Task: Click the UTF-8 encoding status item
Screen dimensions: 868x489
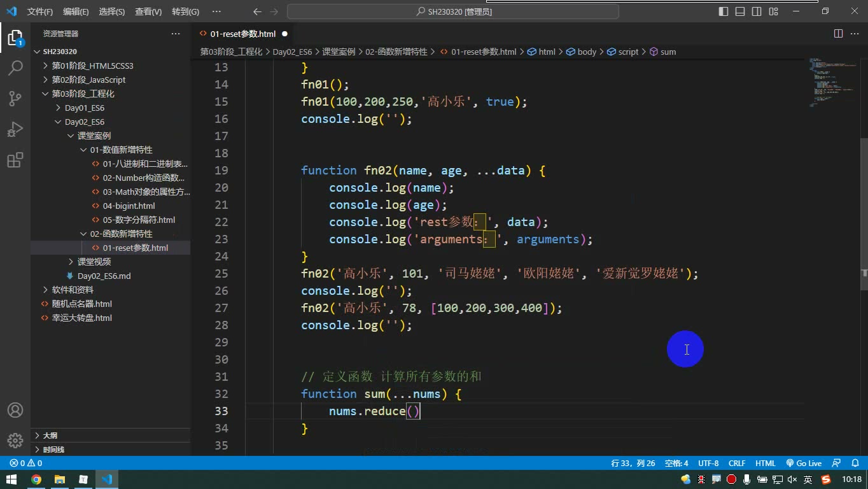Action: (708, 464)
